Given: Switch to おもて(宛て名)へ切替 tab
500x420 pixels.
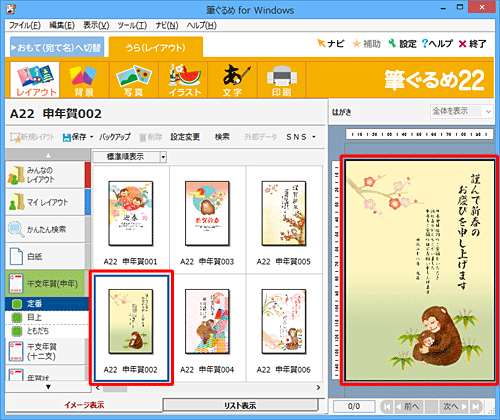Looking at the screenshot, I should (57, 48).
